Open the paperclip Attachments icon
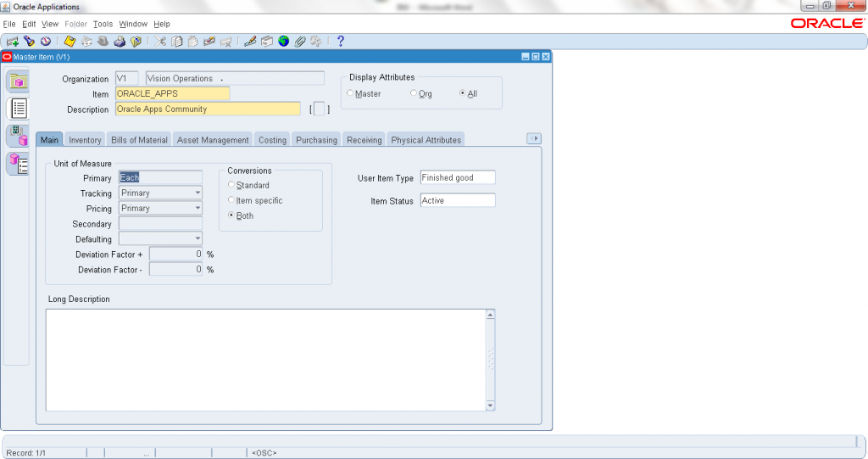The width and height of the screenshot is (868, 459). (299, 41)
